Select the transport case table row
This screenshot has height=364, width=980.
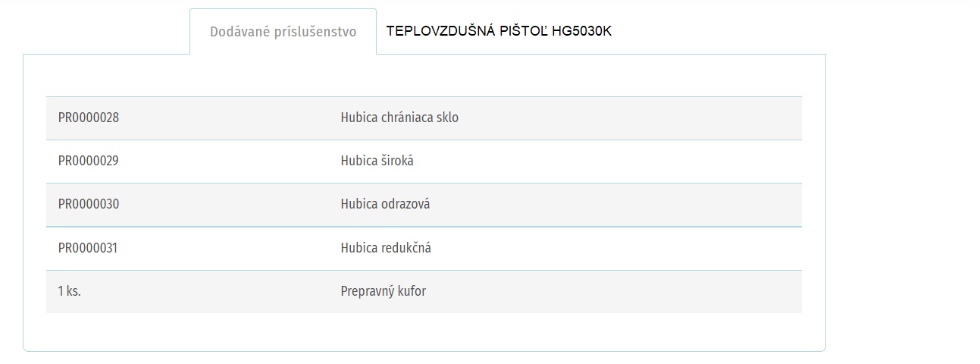click(x=424, y=291)
